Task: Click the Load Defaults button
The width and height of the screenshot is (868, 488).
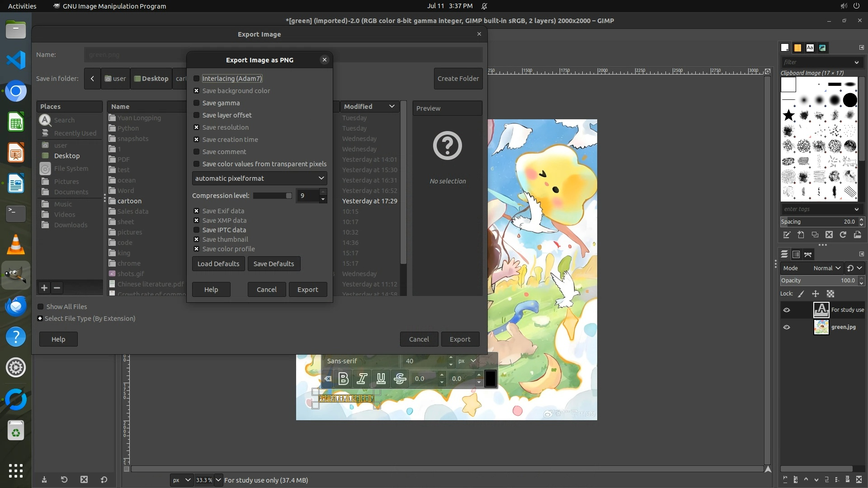Action: tap(218, 264)
